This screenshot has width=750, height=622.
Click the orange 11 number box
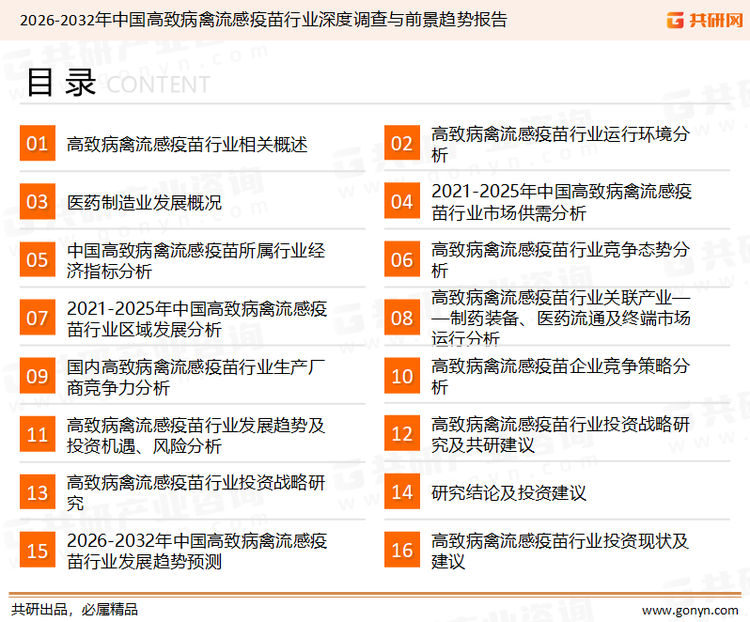[37, 434]
